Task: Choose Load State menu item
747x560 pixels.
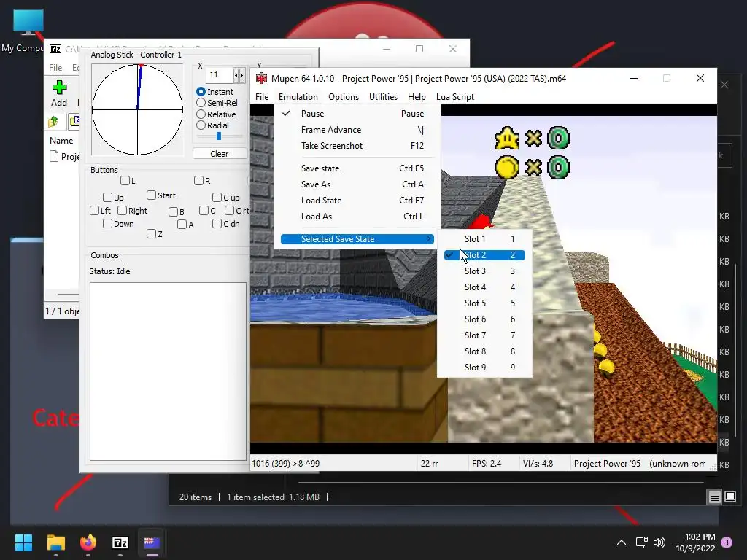Action: click(x=357, y=201)
